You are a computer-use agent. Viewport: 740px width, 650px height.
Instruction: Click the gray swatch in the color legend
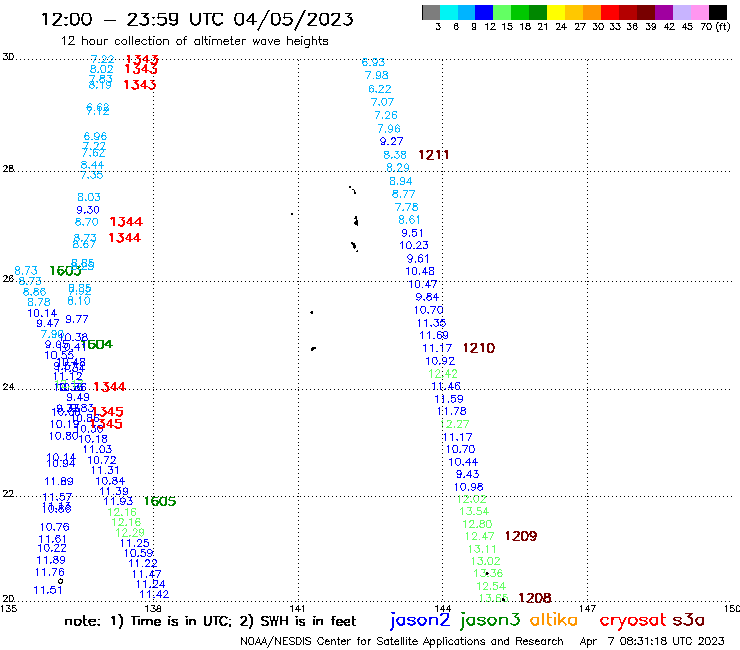[x=431, y=12]
